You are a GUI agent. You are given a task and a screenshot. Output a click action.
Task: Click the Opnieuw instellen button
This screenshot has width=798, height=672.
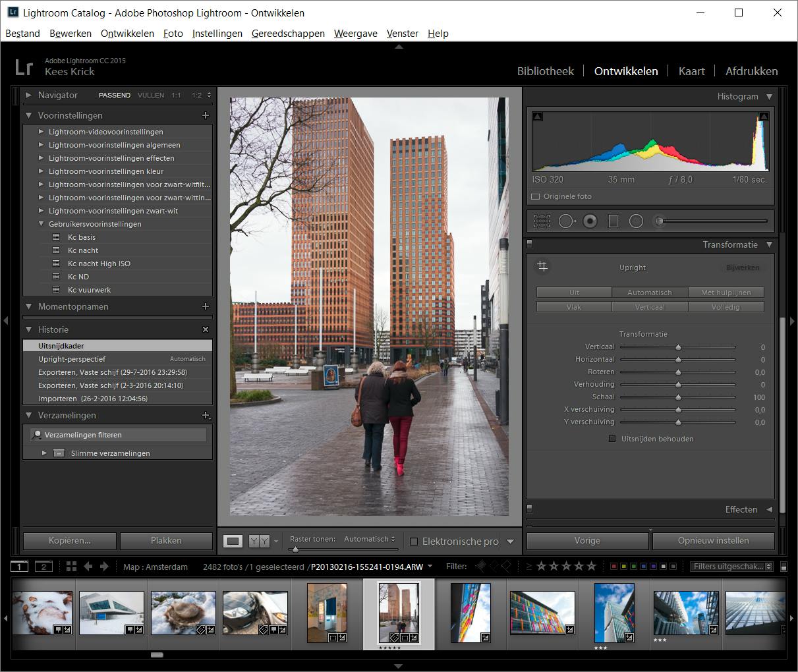713,540
